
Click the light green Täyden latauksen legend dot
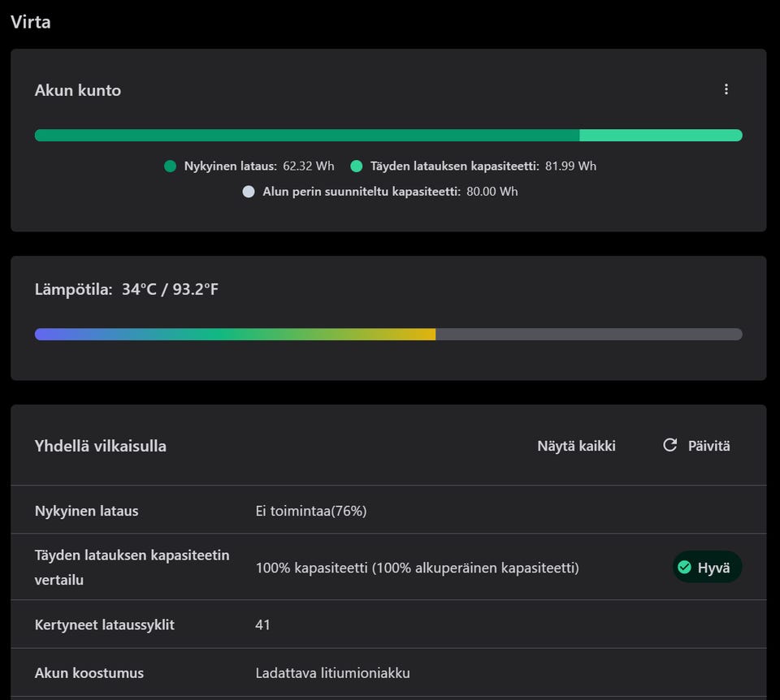pos(356,166)
